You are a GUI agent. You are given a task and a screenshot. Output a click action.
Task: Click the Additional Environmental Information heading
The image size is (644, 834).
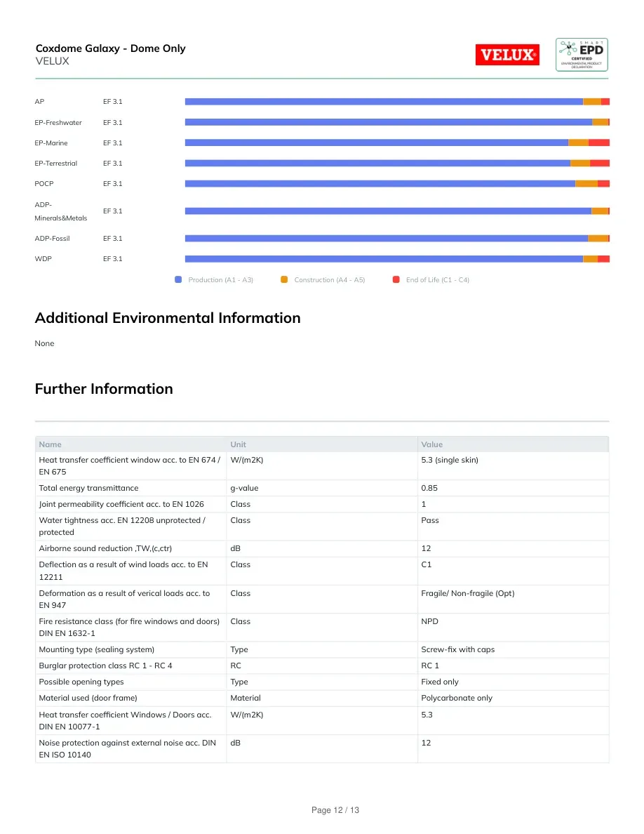pos(168,318)
